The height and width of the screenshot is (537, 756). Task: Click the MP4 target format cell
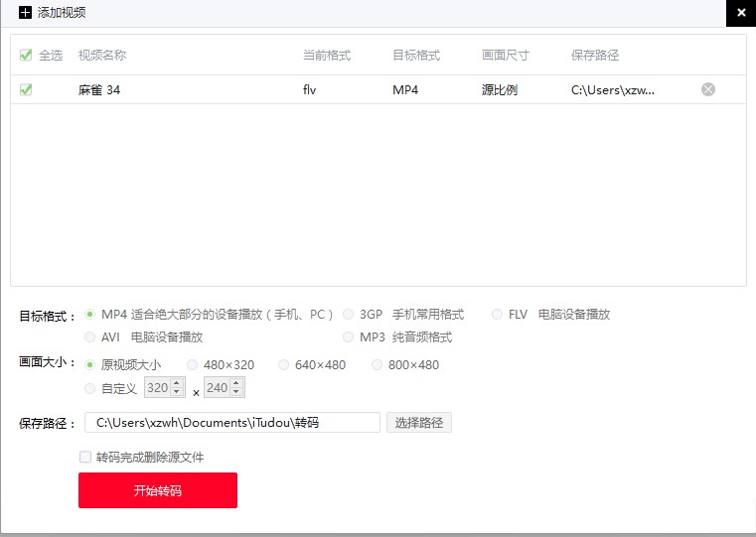(x=405, y=90)
